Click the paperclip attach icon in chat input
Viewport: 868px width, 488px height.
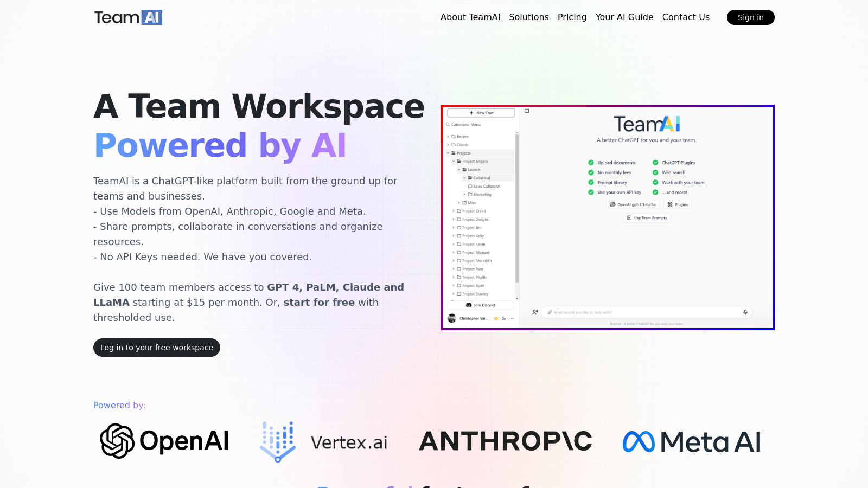coord(550,312)
